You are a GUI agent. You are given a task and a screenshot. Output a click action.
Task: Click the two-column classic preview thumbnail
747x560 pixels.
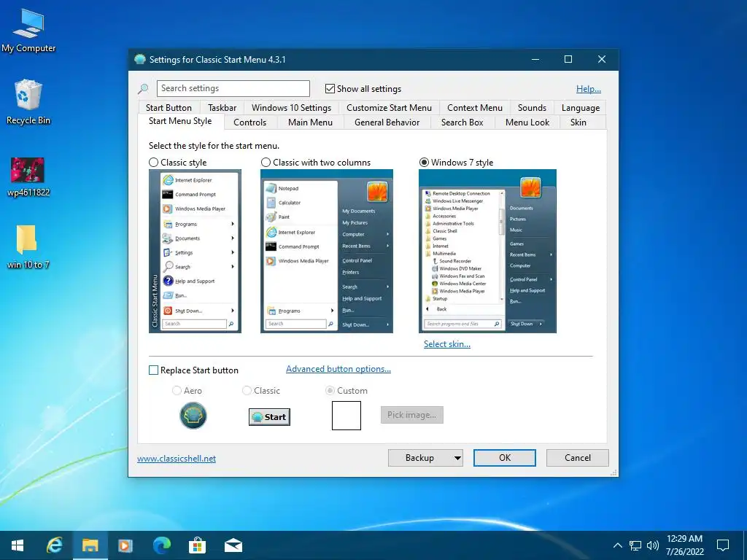coord(326,251)
